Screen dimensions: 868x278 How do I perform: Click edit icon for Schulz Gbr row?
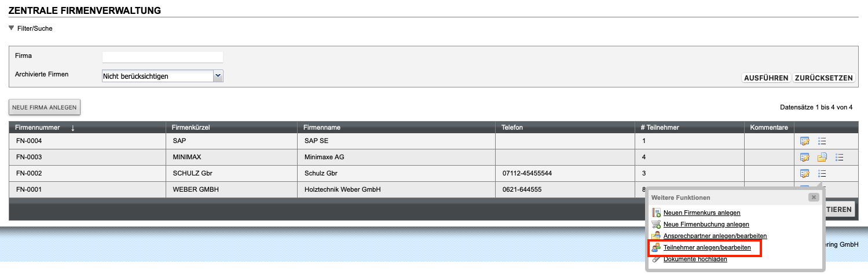tap(804, 173)
